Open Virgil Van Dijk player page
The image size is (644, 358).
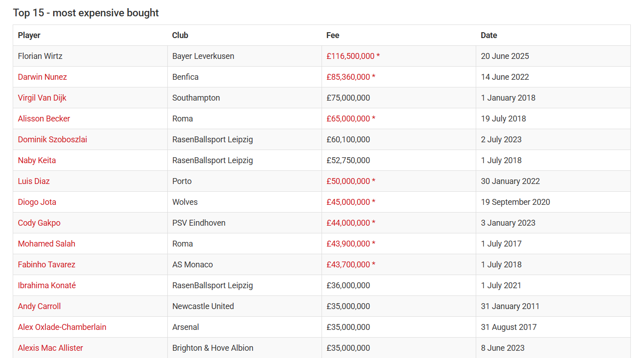click(42, 98)
